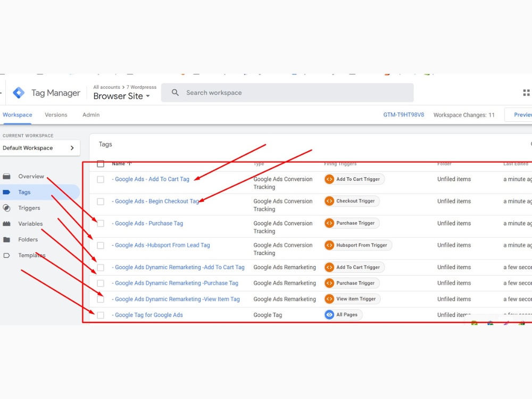Click Unfiled items in Google Ads - Purchase Tag row
Viewport: 532px width, 399px height.
click(454, 223)
